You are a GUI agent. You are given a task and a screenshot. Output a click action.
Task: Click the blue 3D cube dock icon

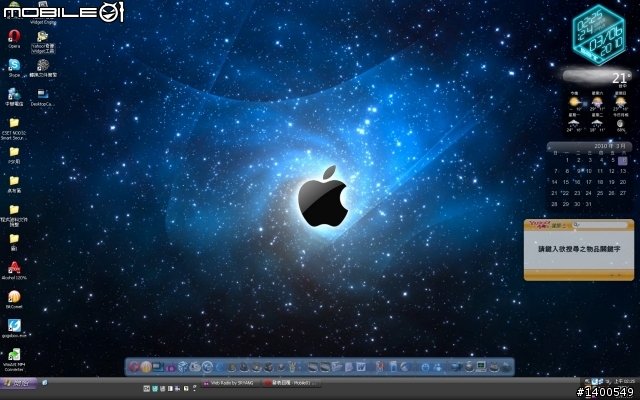[182, 367]
